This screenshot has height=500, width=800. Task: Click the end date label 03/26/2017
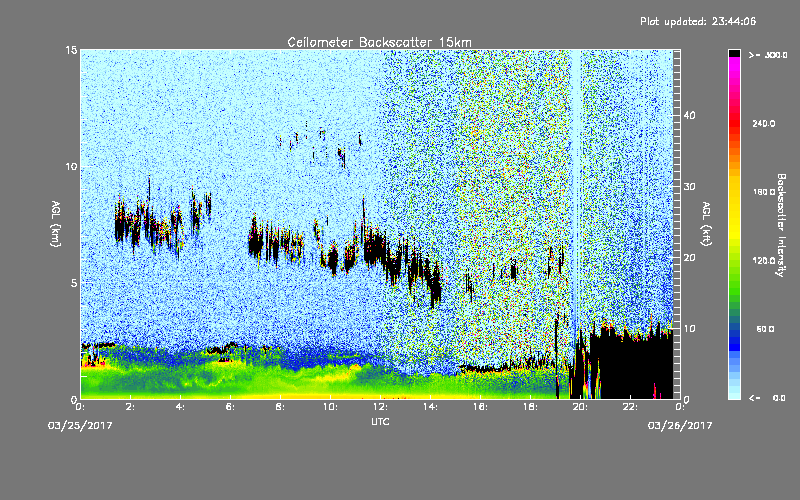680,426
